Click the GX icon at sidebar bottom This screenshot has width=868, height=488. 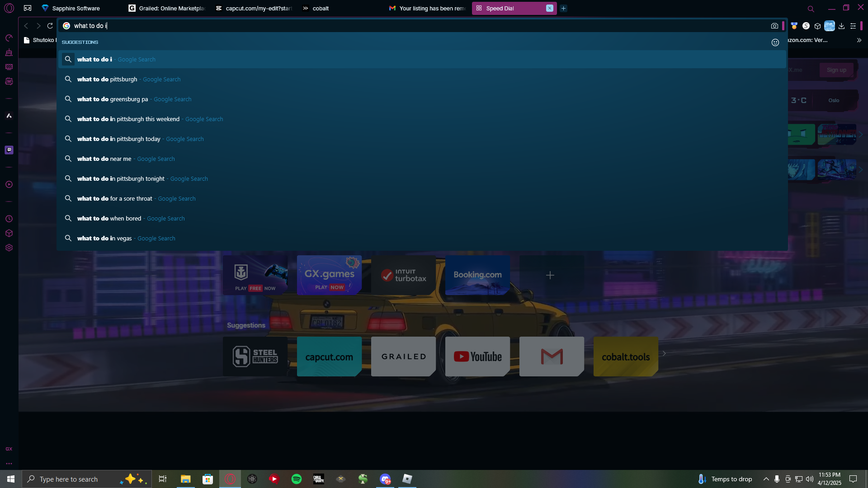[x=9, y=449]
